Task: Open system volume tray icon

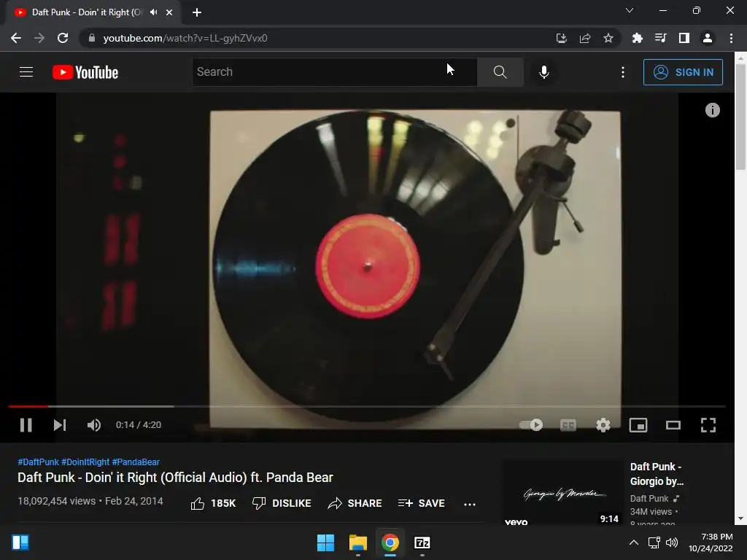Action: point(672,542)
